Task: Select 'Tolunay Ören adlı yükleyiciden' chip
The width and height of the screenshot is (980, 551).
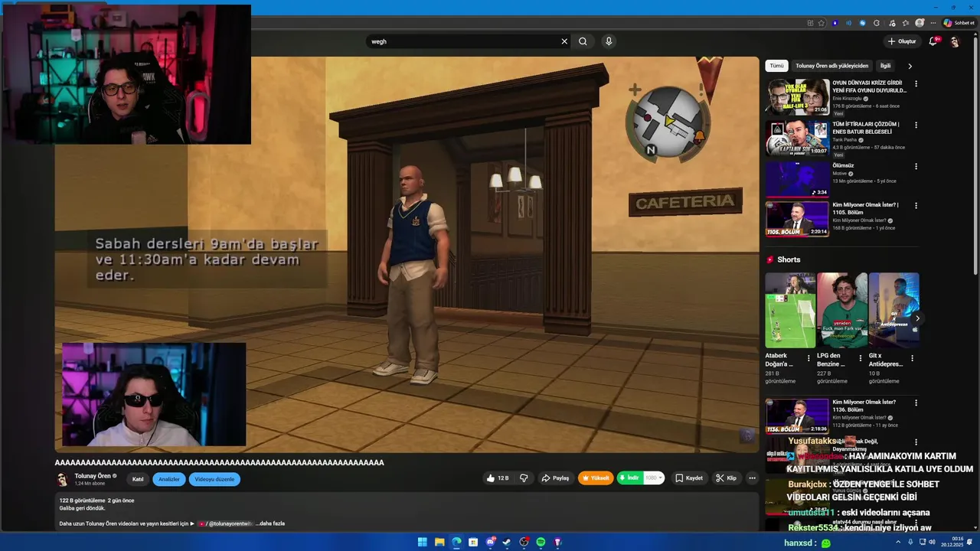Action: point(831,66)
